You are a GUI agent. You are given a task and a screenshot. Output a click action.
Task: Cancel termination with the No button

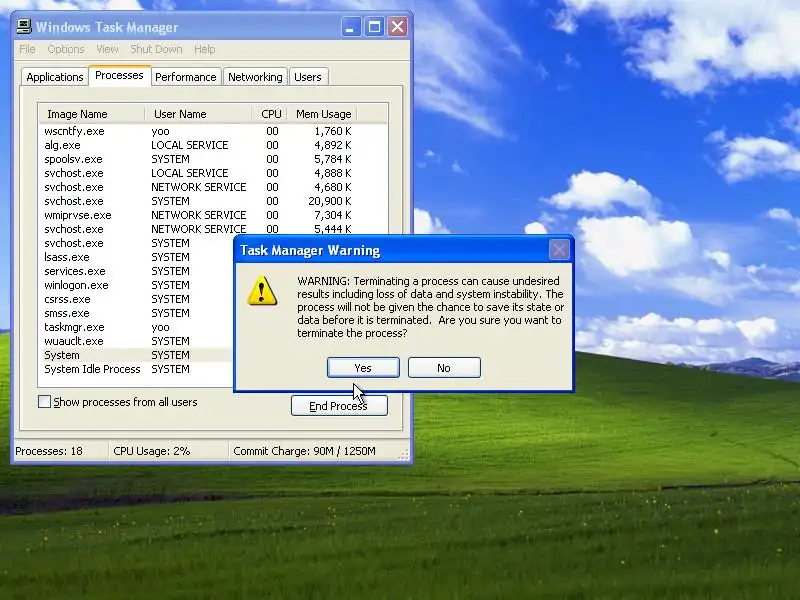pyautogui.click(x=444, y=368)
